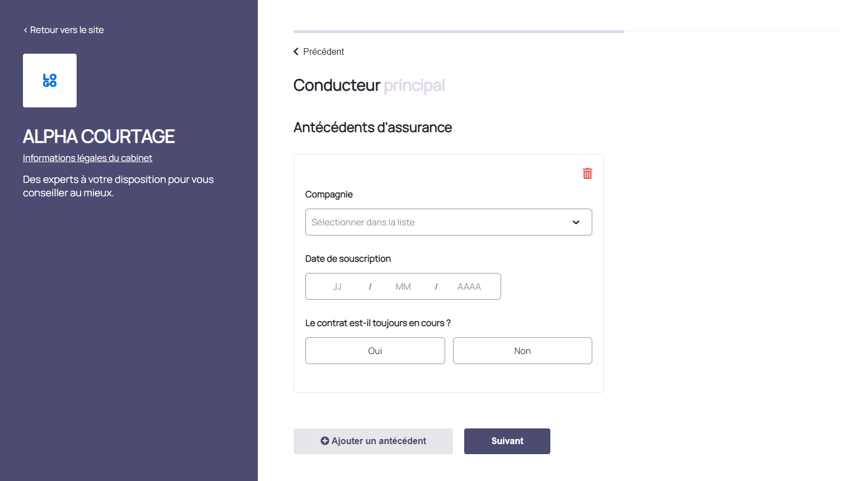This screenshot has height=481, width=868.
Task: Go back via Précédent link
Action: coord(323,51)
